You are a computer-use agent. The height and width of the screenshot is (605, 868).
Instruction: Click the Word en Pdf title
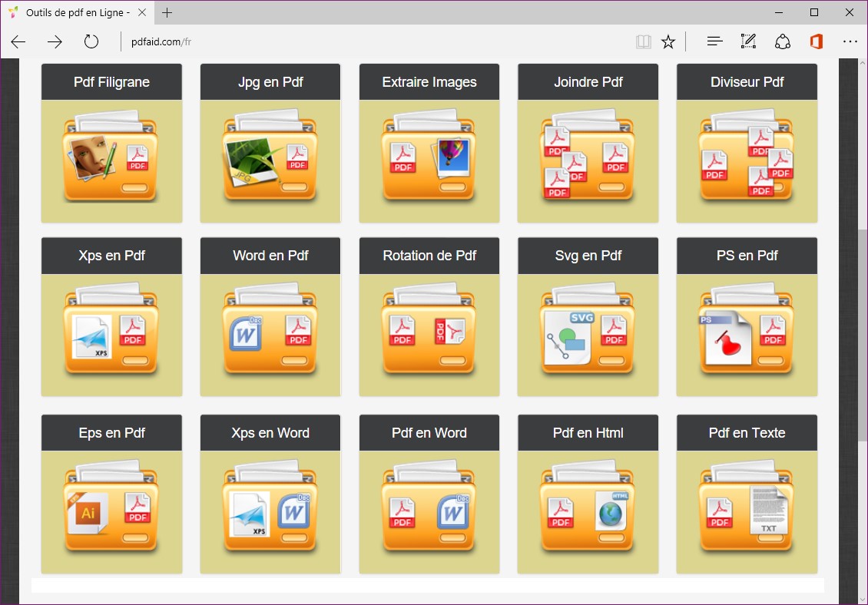click(270, 256)
